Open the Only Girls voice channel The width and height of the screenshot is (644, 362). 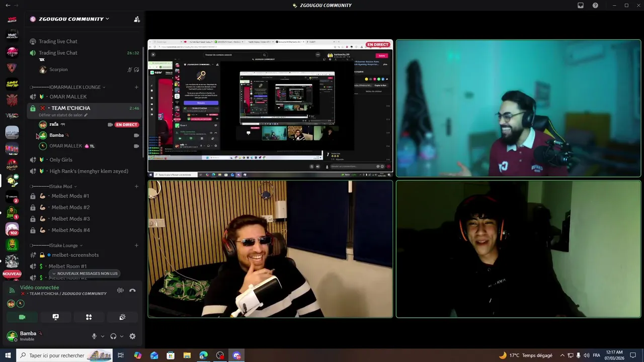[x=84, y=160]
